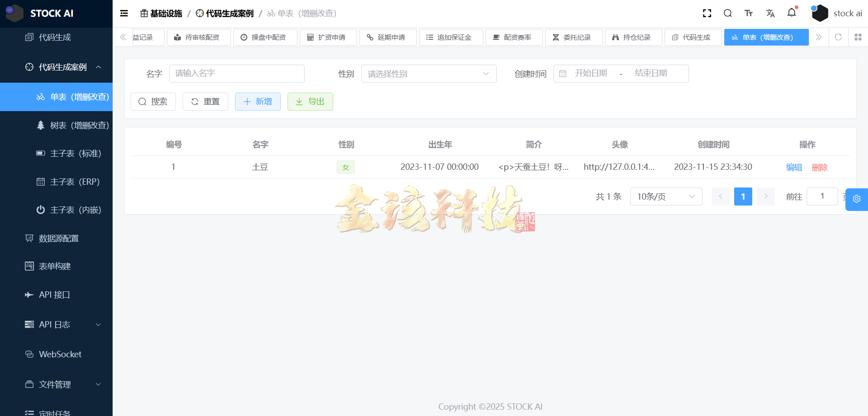Open the global search magnifier icon
Screen dimensions: 868x416
(x=727, y=13)
